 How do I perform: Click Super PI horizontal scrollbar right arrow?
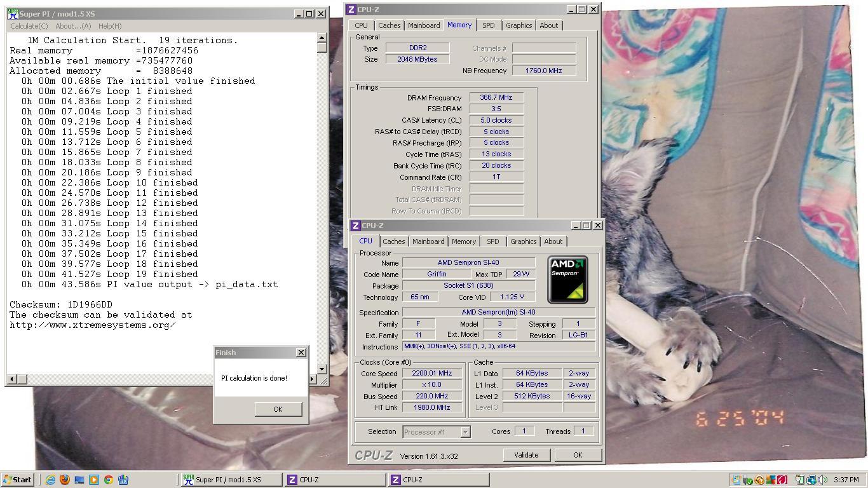click(312, 379)
